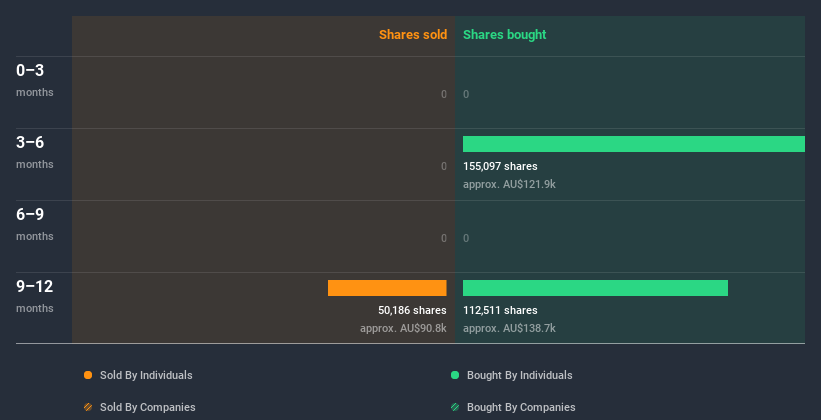
Task: Click the approx. AU$138.7k amount
Action: coord(509,328)
